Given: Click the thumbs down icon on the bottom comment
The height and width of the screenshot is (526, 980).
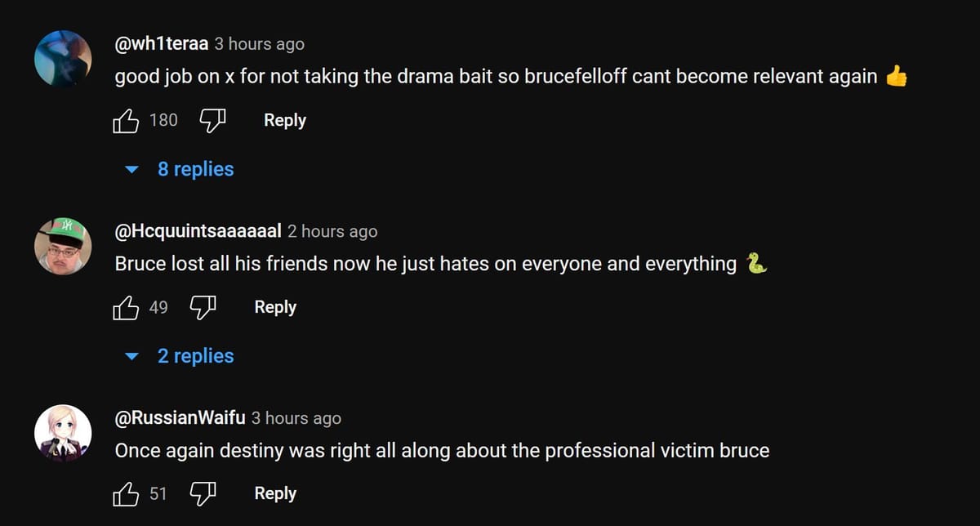Looking at the screenshot, I should [202, 493].
